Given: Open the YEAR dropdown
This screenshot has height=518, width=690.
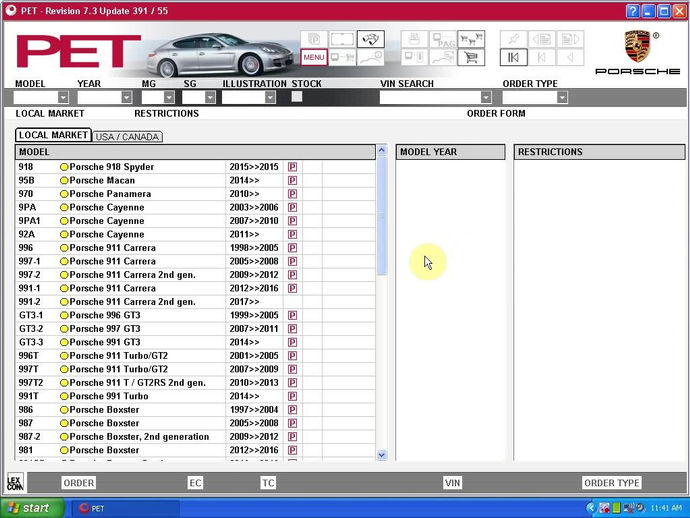Looking at the screenshot, I should 127,97.
